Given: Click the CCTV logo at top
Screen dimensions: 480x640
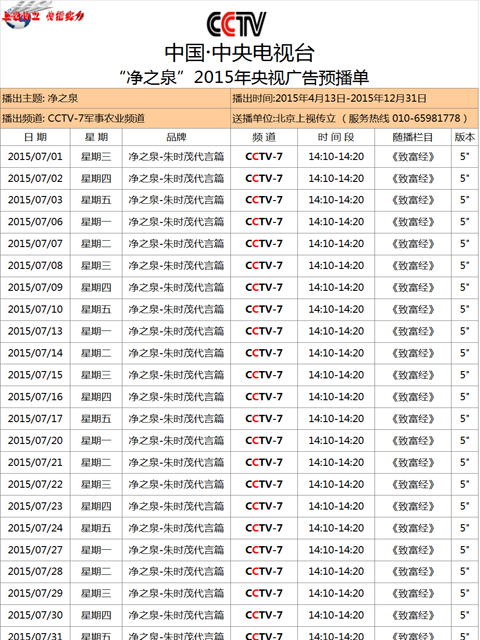Looking at the screenshot, I should [x=236, y=24].
